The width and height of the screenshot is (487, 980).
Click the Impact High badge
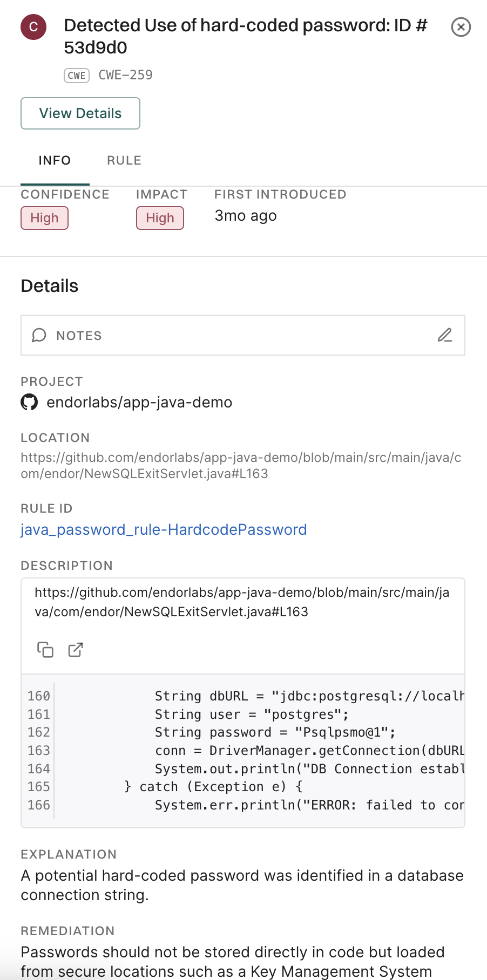(160, 218)
